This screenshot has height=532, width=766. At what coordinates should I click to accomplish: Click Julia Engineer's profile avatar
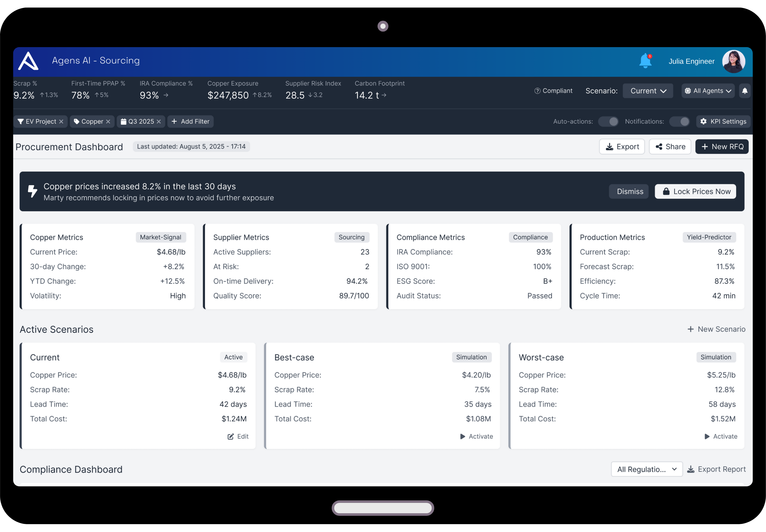(x=733, y=61)
